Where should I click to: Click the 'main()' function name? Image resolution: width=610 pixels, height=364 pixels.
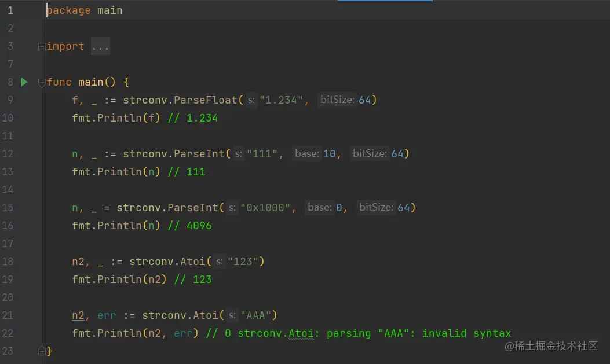tap(97, 82)
